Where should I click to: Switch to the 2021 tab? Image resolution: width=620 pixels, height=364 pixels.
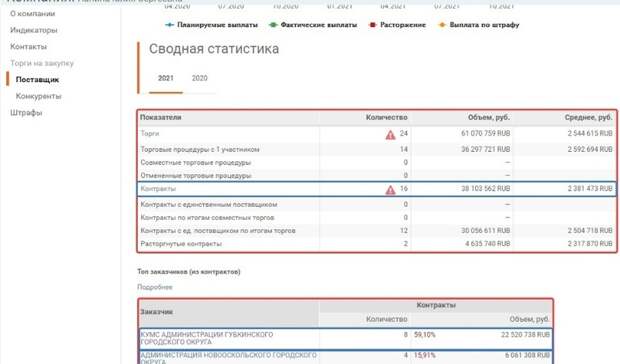click(x=166, y=78)
